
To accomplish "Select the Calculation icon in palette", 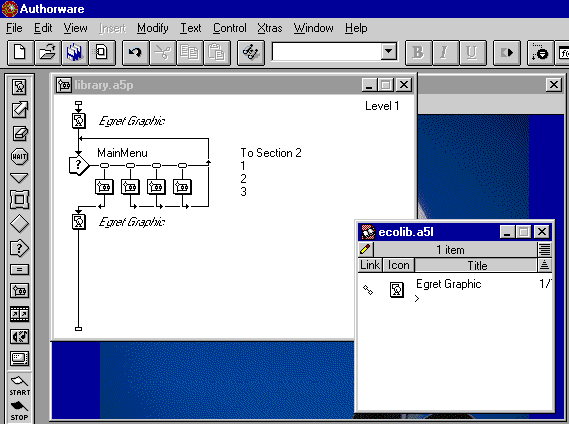I will pos(19,269).
